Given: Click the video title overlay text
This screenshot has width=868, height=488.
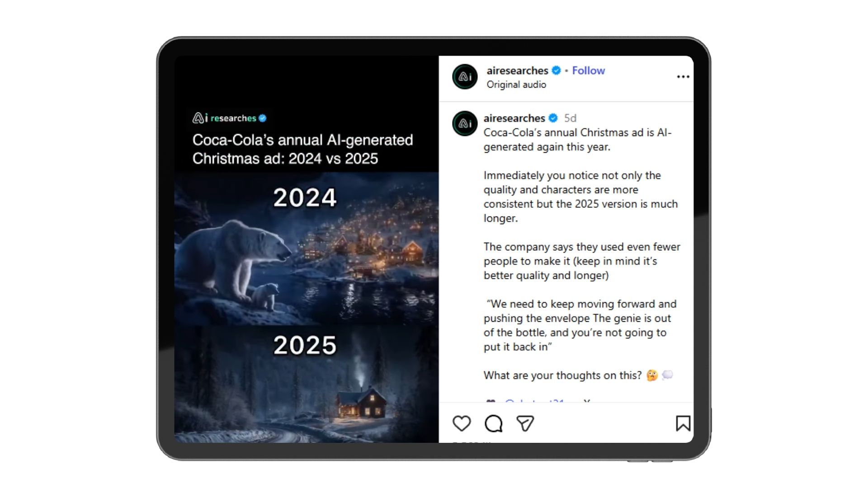Looking at the screenshot, I should point(302,149).
